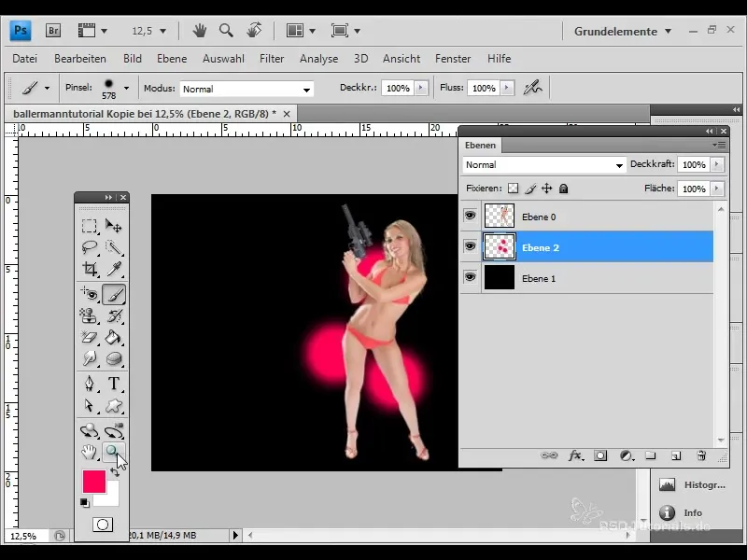Click the red foreground color swatch
747x560 pixels.
(94, 482)
